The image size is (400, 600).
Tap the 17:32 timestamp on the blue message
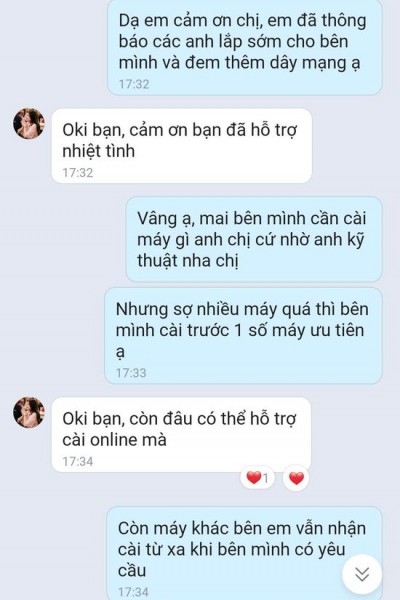click(x=134, y=84)
